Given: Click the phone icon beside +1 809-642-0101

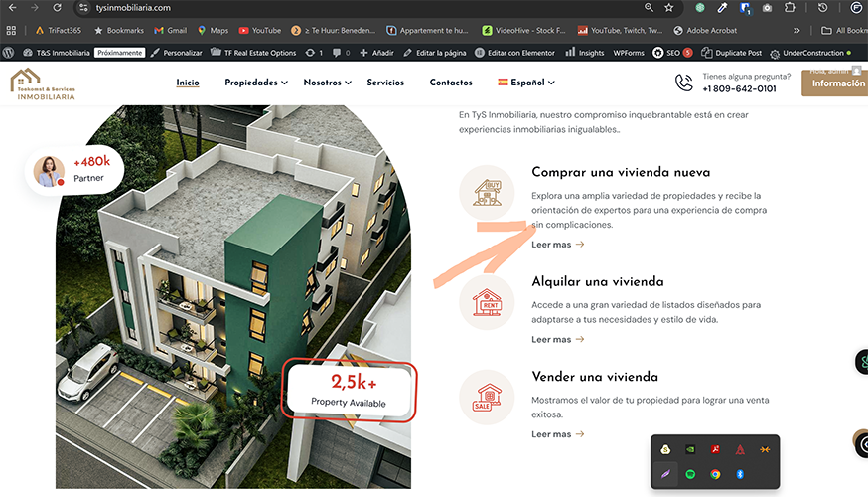Looking at the screenshot, I should coord(683,83).
